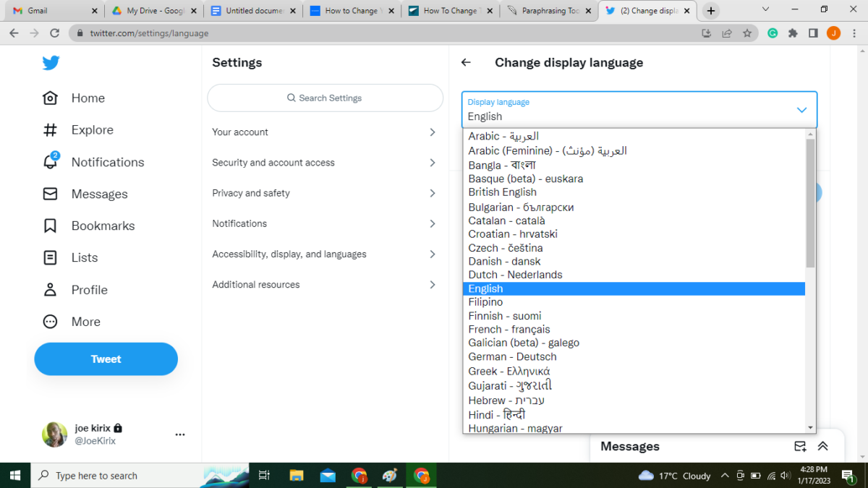The image size is (868, 488).
Task: Choose Dutch - Nederlands option
Action: pyautogui.click(x=634, y=275)
